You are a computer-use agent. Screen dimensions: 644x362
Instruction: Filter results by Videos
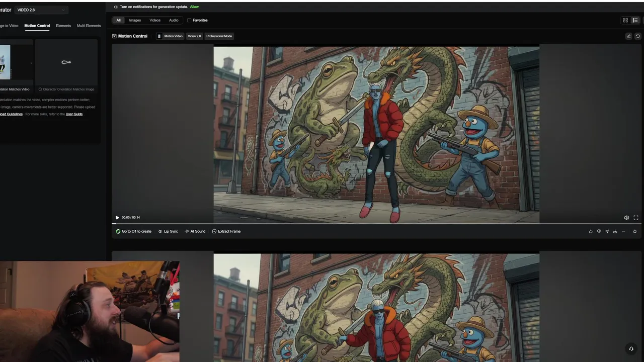pyautogui.click(x=155, y=20)
